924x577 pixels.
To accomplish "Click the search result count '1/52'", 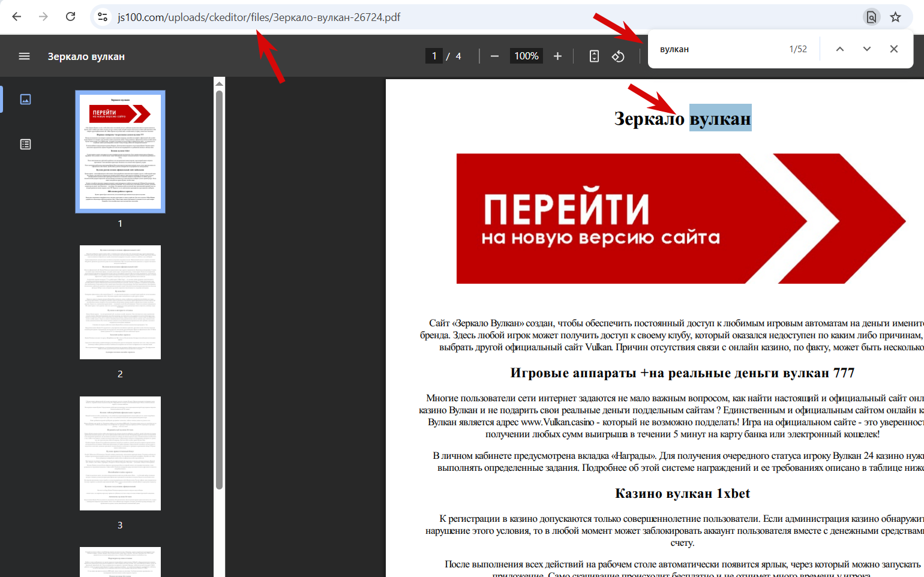I will [x=798, y=49].
